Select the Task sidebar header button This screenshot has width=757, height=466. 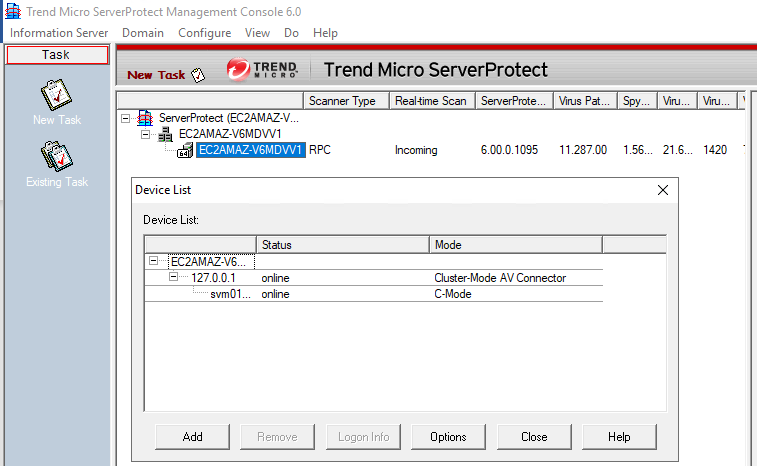57,55
